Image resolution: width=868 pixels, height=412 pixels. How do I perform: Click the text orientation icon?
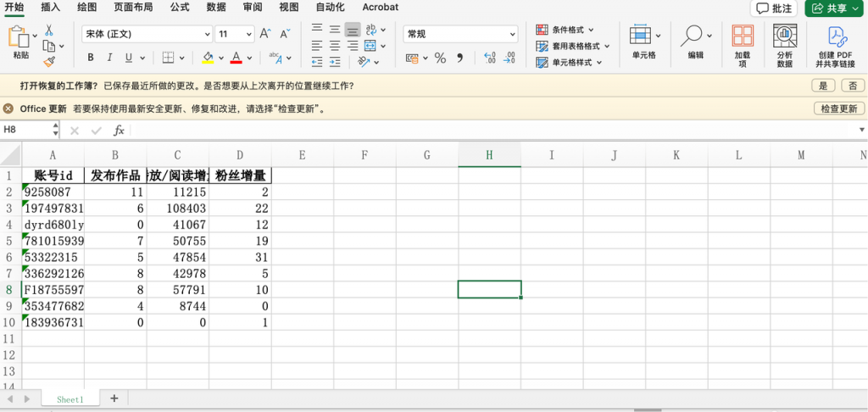coord(364,62)
